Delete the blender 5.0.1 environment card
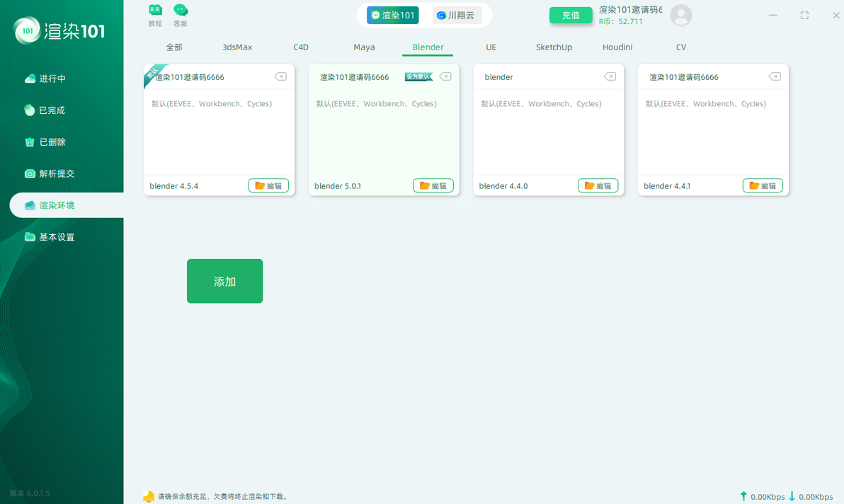 [x=445, y=76]
